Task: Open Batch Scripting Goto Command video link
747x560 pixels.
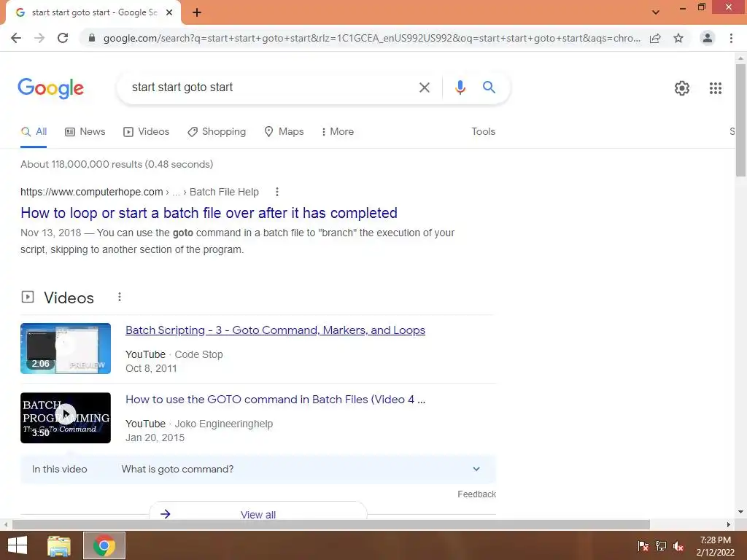Action: 275,330
